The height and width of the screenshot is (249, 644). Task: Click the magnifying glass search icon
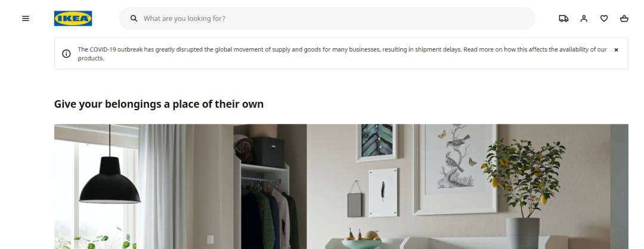click(x=134, y=18)
